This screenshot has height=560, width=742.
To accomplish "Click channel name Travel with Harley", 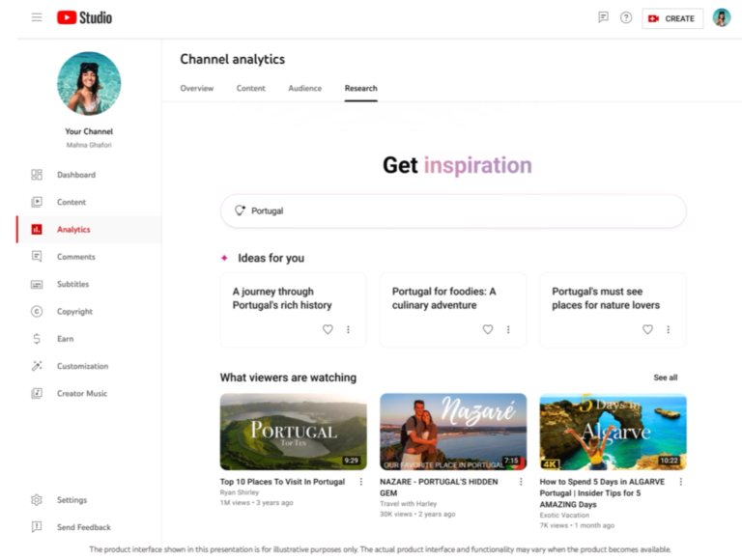I will point(409,504).
